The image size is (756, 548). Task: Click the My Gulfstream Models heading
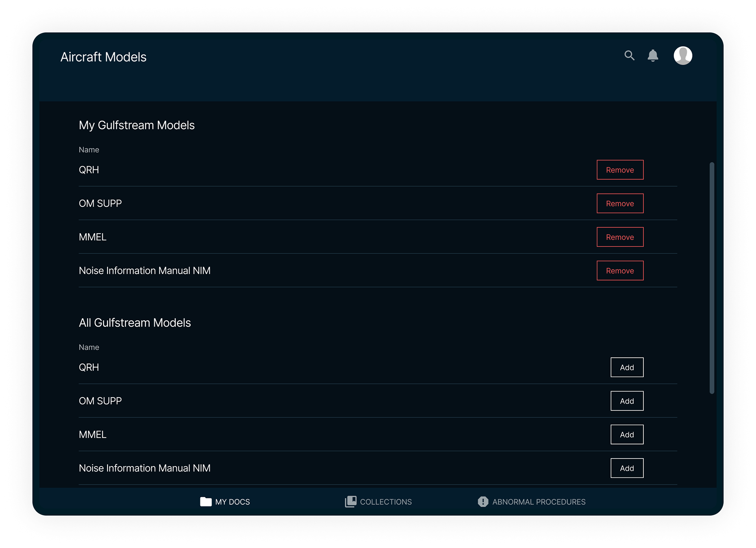pyautogui.click(x=137, y=125)
